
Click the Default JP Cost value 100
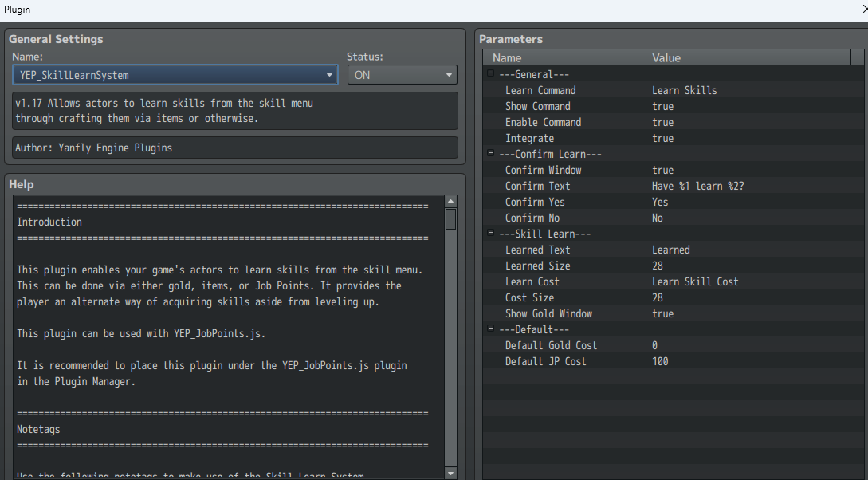point(660,361)
